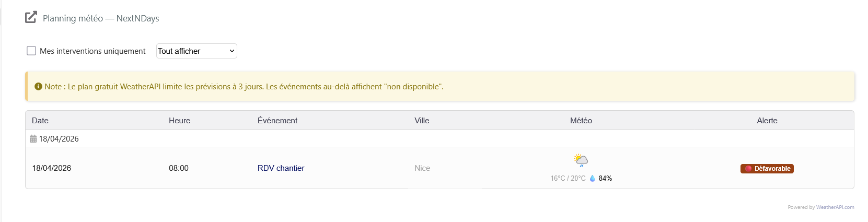Click the Heure column header
The width and height of the screenshot is (868, 222).
click(179, 121)
